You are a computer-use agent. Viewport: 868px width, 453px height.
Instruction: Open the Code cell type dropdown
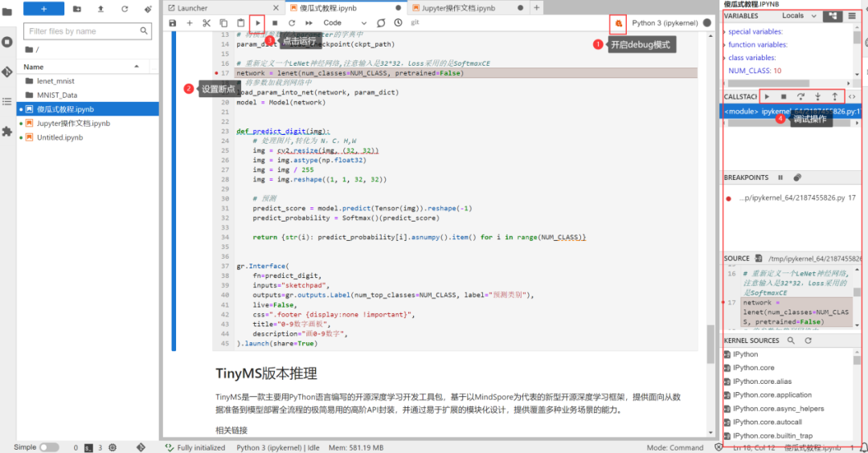344,23
